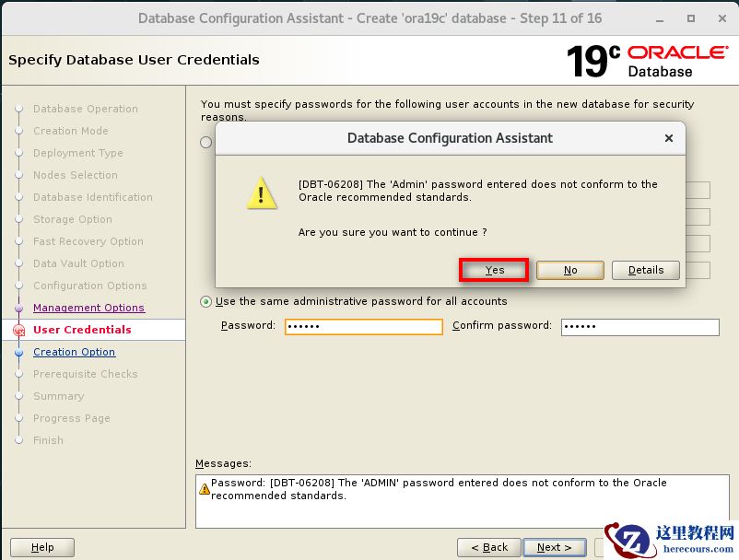
Task: Click 'Summary' step text
Action: click(58, 396)
